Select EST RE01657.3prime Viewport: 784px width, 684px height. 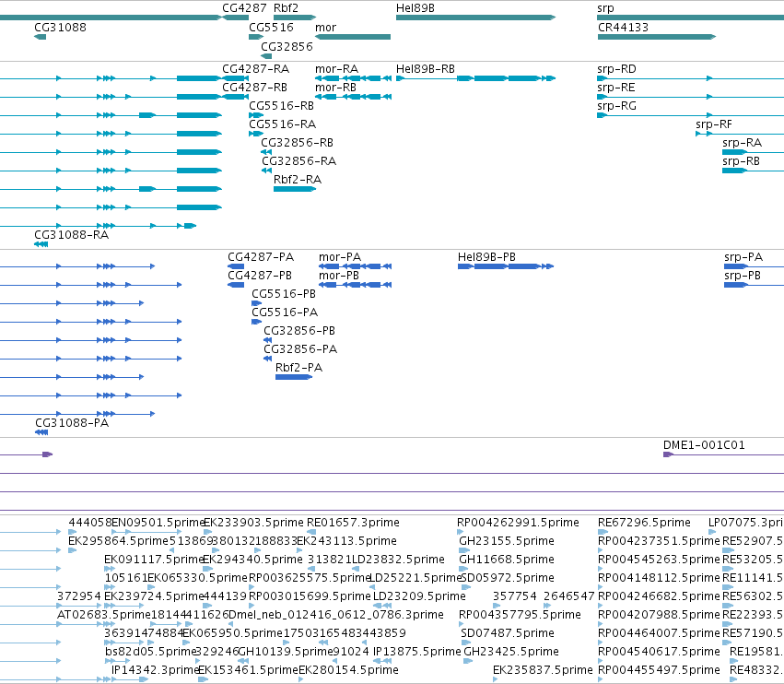click(x=353, y=523)
